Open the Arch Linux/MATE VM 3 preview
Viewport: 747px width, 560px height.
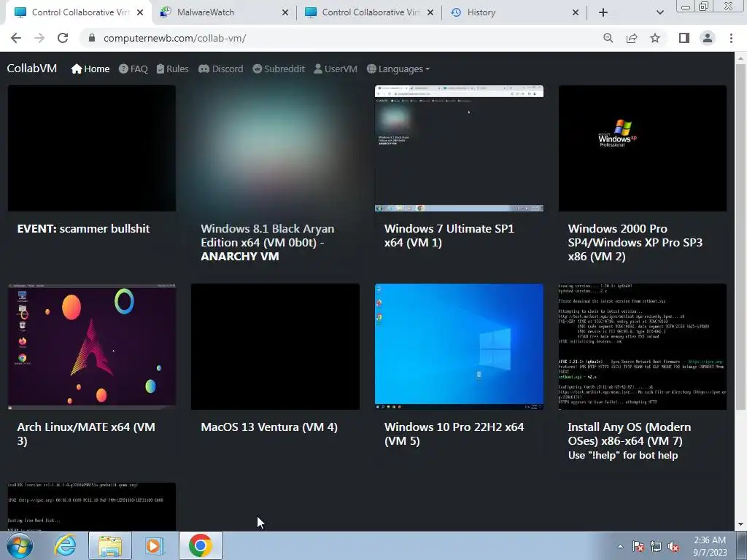(91, 346)
